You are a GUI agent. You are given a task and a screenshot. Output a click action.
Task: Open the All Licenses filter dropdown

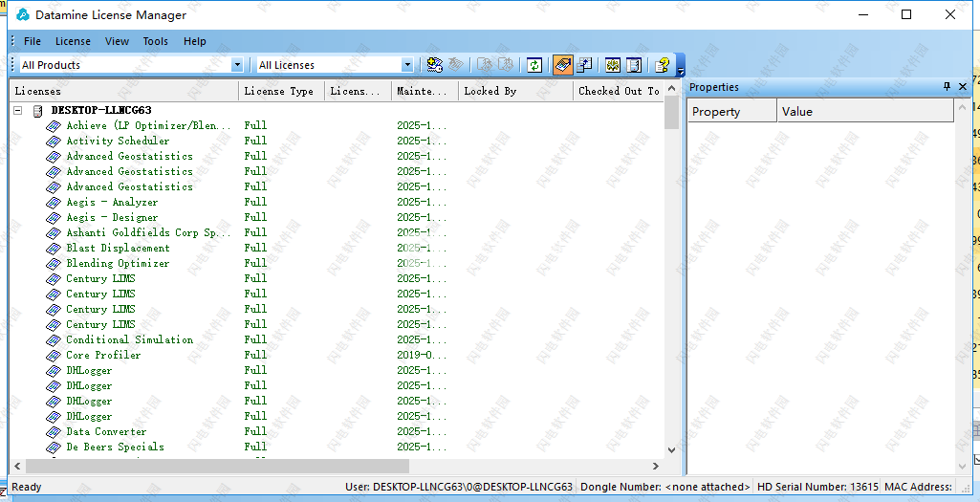(x=407, y=64)
